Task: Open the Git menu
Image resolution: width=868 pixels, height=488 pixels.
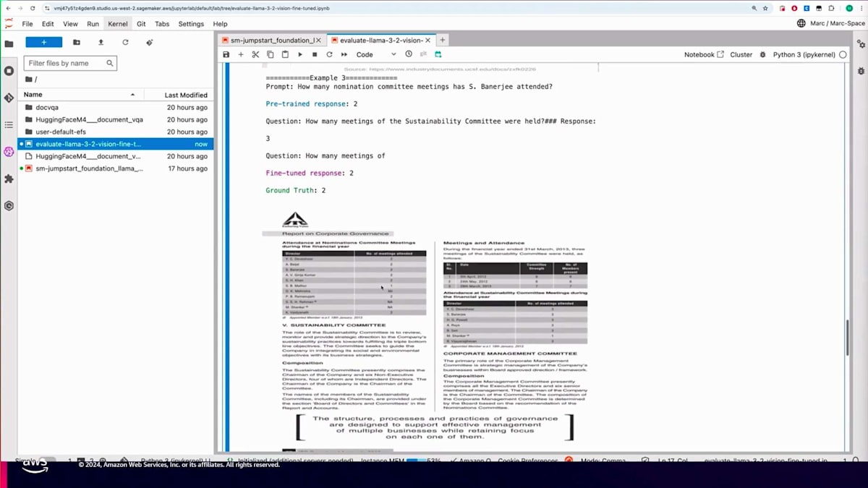Action: (x=141, y=24)
